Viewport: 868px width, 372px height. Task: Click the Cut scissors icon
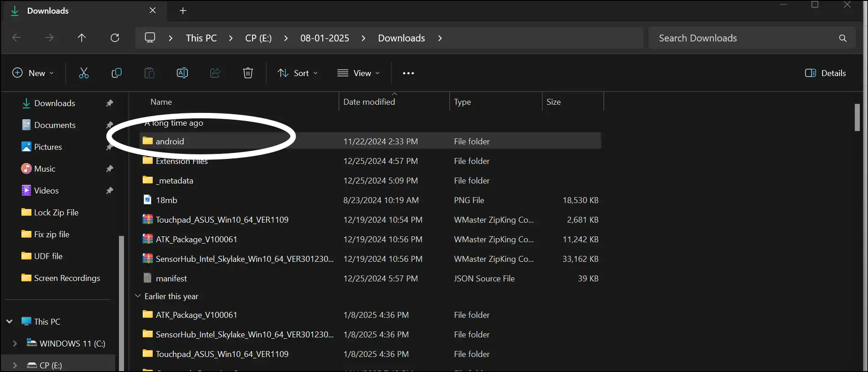point(84,73)
